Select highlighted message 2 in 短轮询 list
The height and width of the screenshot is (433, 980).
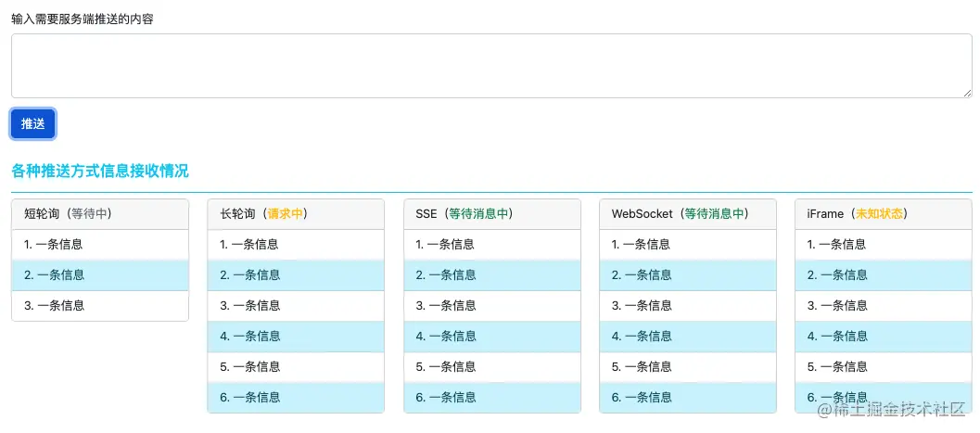click(100, 275)
